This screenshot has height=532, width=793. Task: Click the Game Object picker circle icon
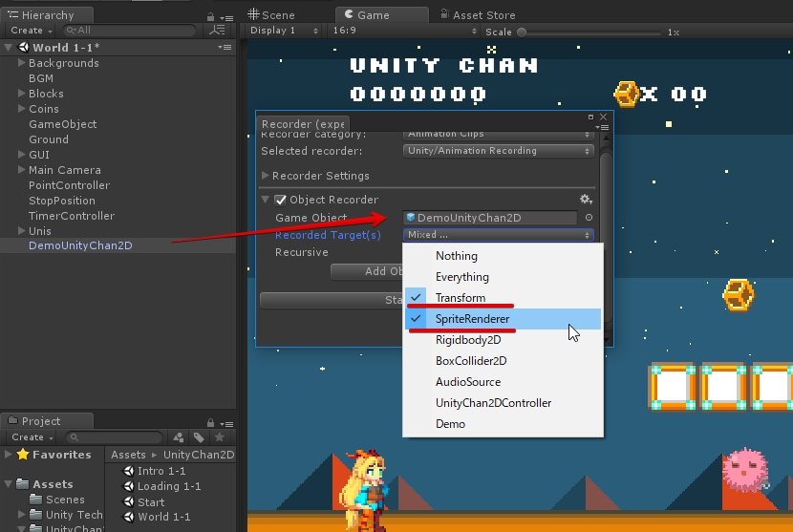pos(589,218)
